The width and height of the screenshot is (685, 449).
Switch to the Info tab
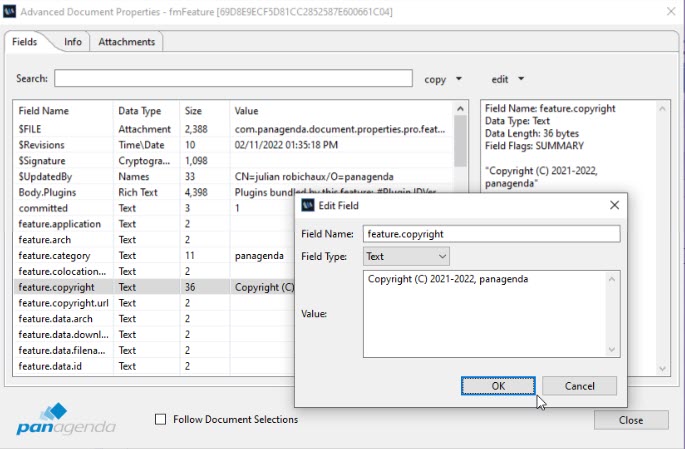click(73, 42)
